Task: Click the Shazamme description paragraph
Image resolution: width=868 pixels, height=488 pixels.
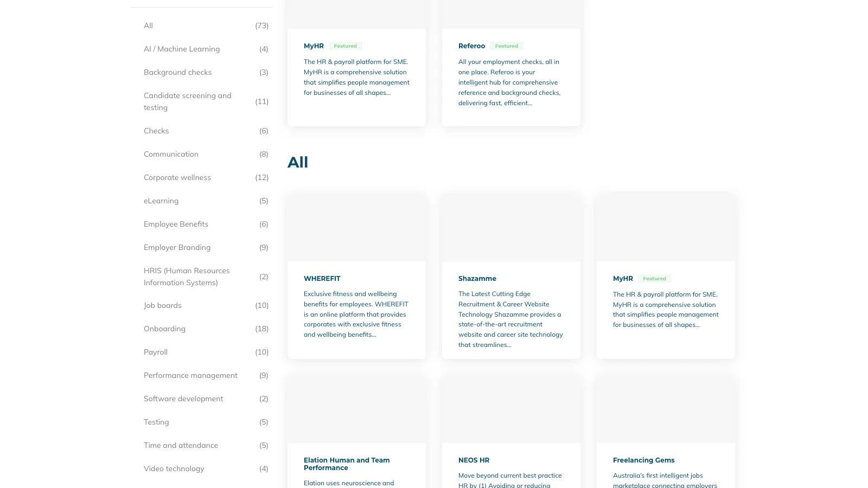Action: [x=510, y=319]
